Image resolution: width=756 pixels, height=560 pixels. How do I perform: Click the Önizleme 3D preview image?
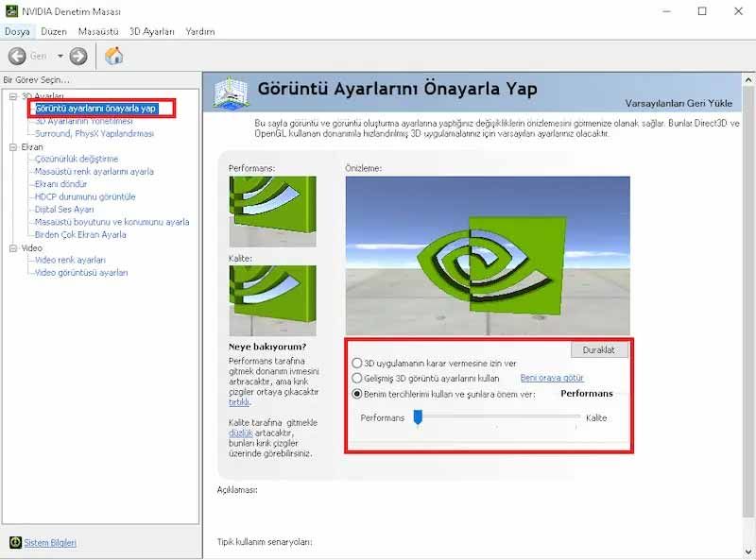[x=488, y=255]
